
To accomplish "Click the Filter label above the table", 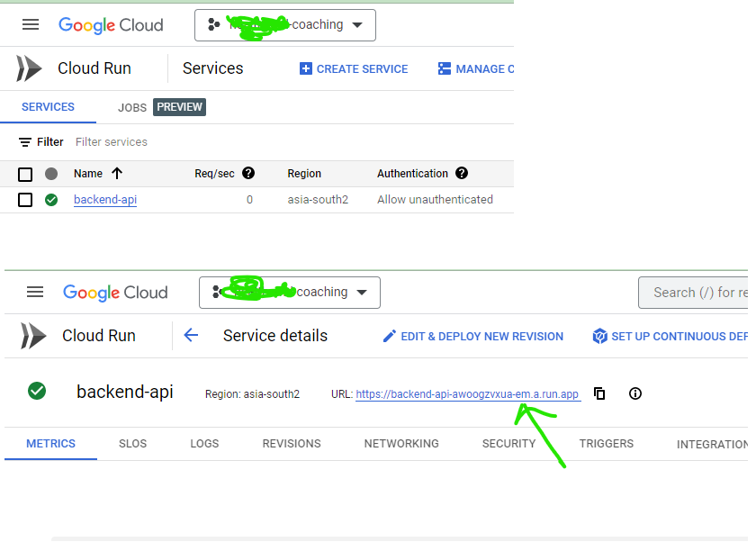I will (x=50, y=142).
